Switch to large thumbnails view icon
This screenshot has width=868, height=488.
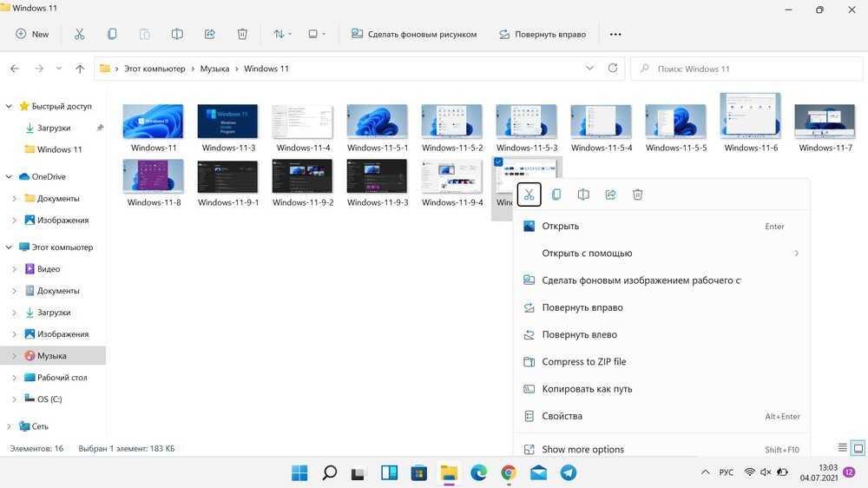(x=858, y=448)
